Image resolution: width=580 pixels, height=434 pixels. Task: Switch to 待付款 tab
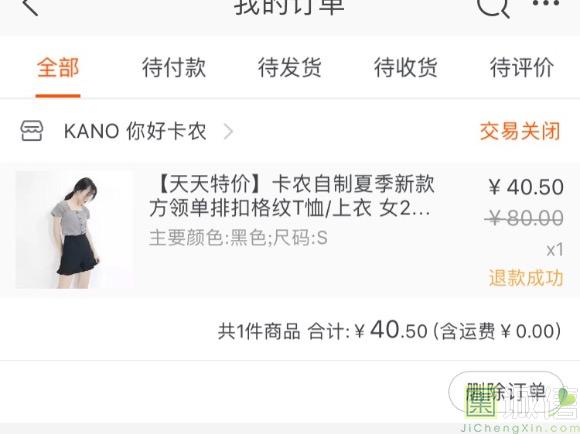coord(174,68)
